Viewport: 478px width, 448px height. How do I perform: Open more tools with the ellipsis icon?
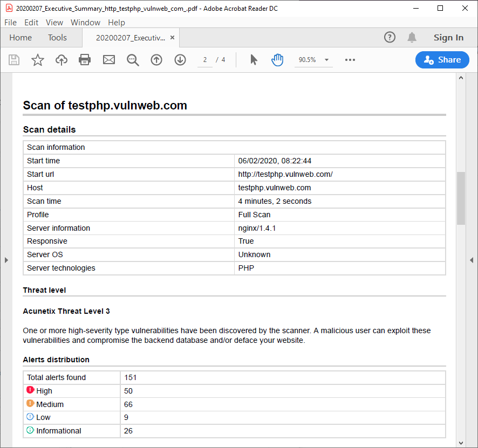click(350, 60)
